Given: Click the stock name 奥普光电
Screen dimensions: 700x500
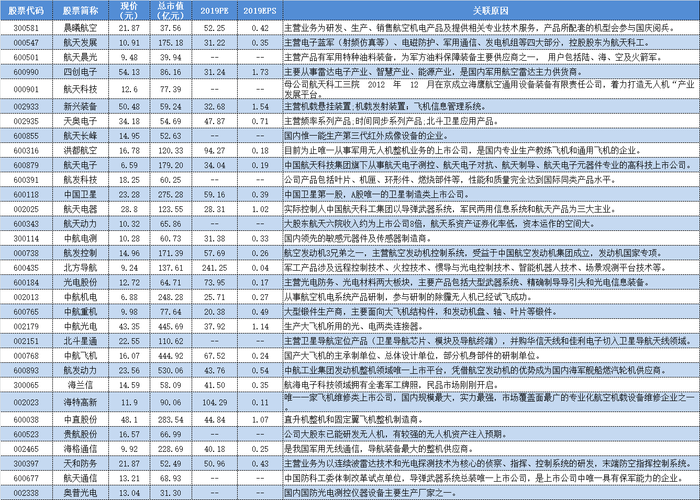Looking at the screenshot, I should (80, 493).
